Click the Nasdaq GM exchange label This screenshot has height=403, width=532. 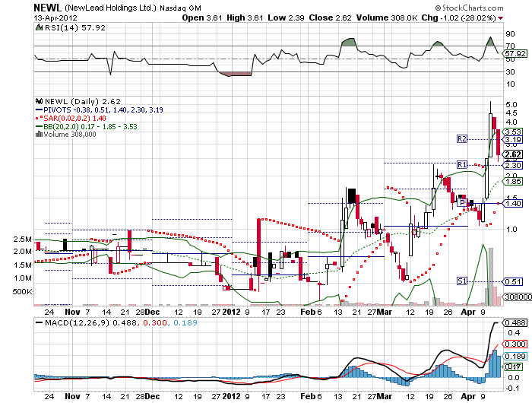pos(180,8)
